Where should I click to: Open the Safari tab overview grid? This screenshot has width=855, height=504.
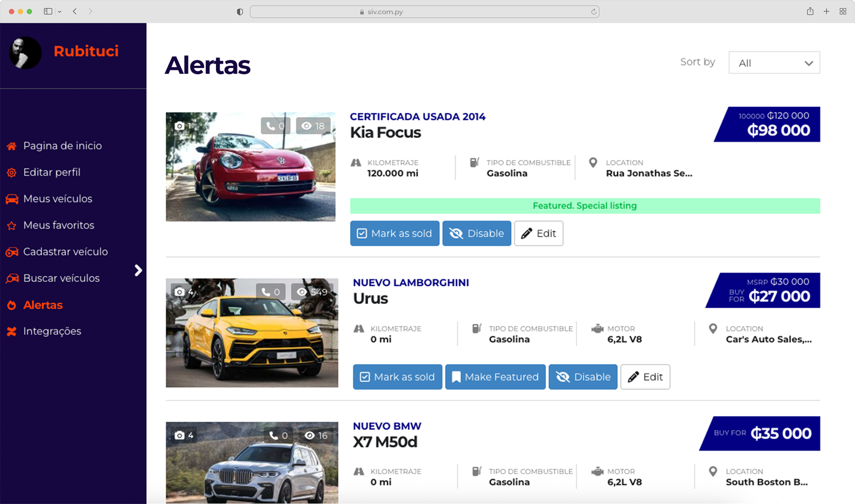(x=843, y=11)
